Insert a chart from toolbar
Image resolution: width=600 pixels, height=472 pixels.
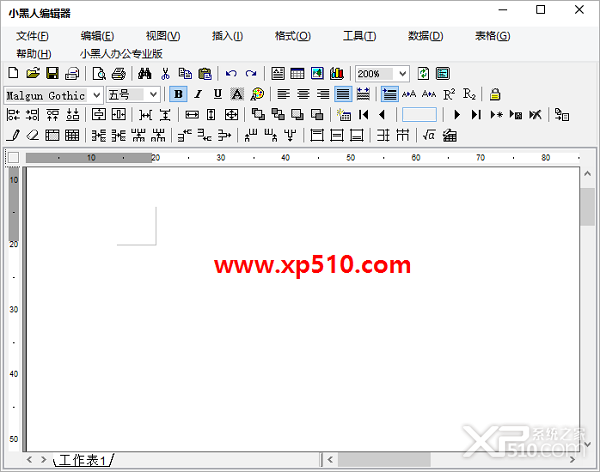pyautogui.click(x=337, y=73)
